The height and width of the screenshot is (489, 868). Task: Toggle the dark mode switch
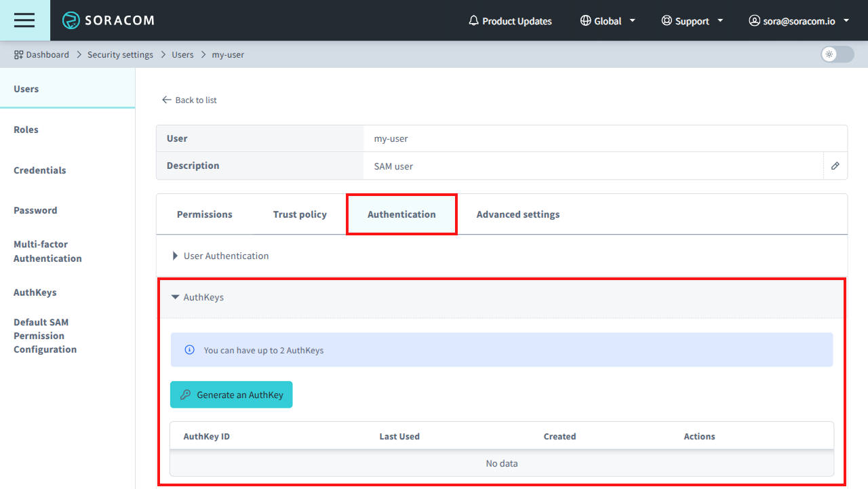coord(836,54)
